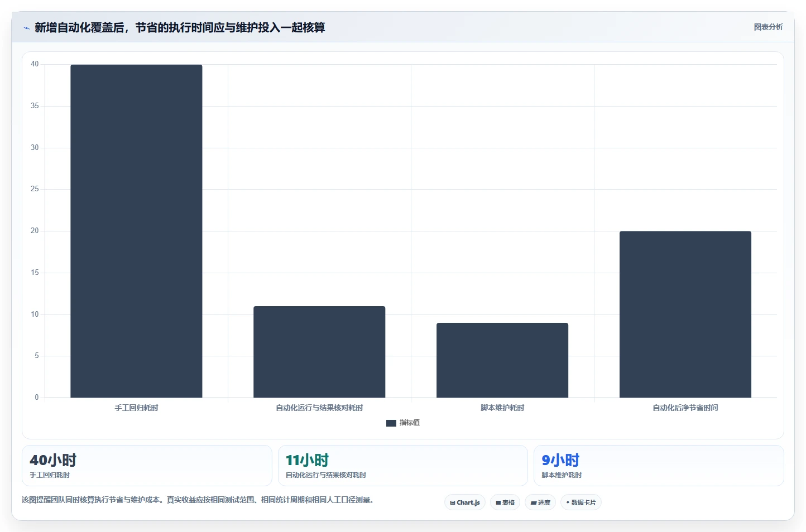Click the axis label 自动化后净节省时间

(x=685, y=408)
